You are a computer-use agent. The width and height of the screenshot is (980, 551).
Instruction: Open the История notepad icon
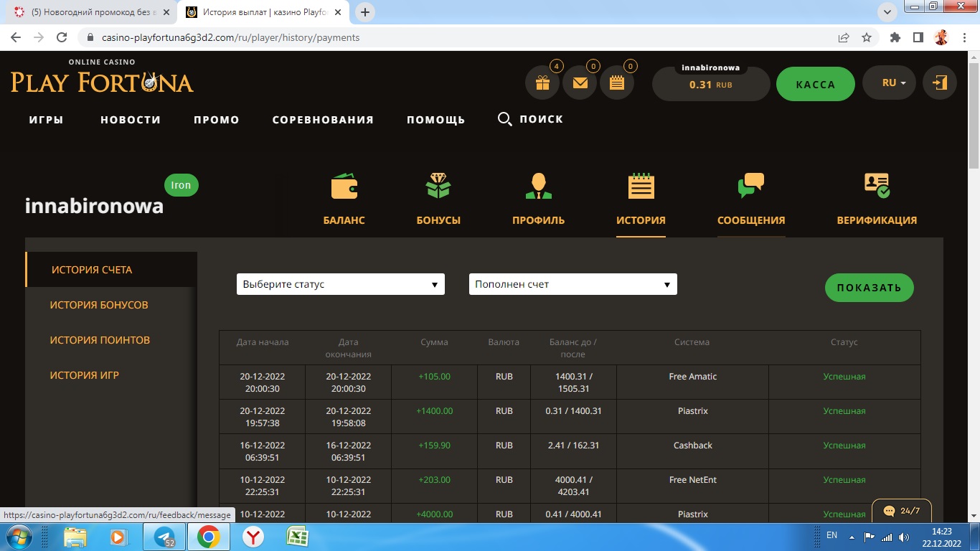[641, 186]
